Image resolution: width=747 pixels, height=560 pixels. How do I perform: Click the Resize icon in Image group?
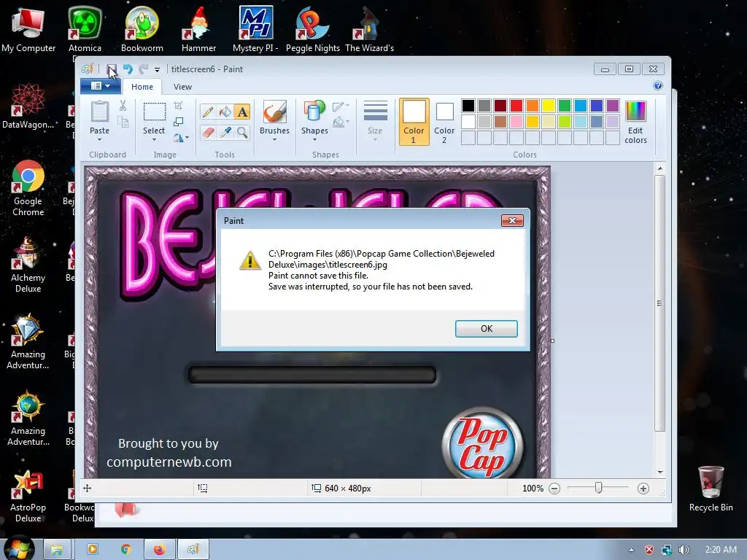[179, 122]
